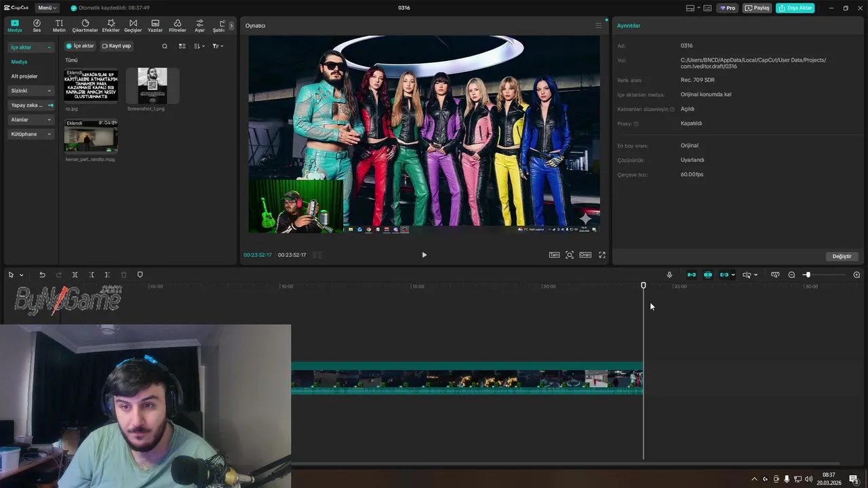
Task: Open the Filtreler tab
Action: point(177,26)
